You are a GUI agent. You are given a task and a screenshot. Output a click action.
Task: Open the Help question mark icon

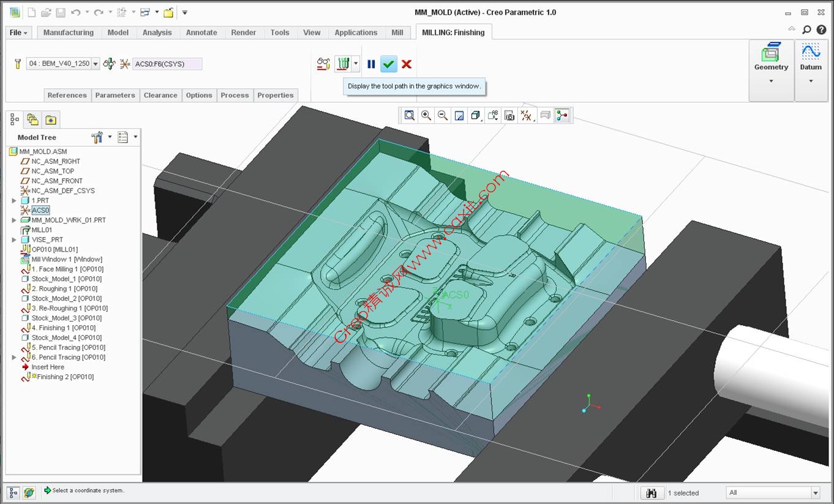click(x=822, y=29)
